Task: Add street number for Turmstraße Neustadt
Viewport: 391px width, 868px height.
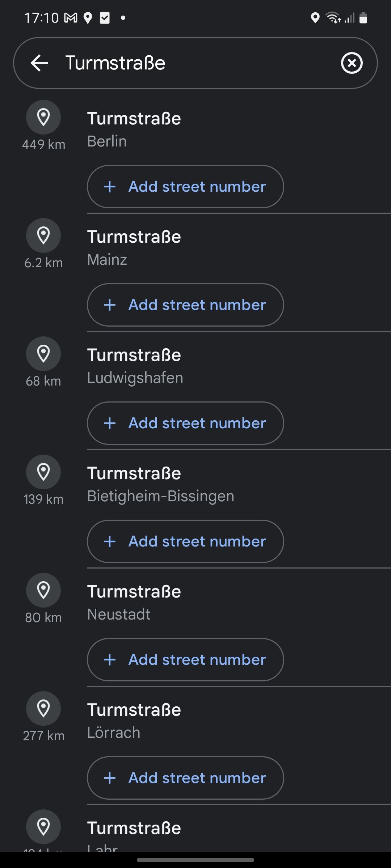Action: (185, 660)
